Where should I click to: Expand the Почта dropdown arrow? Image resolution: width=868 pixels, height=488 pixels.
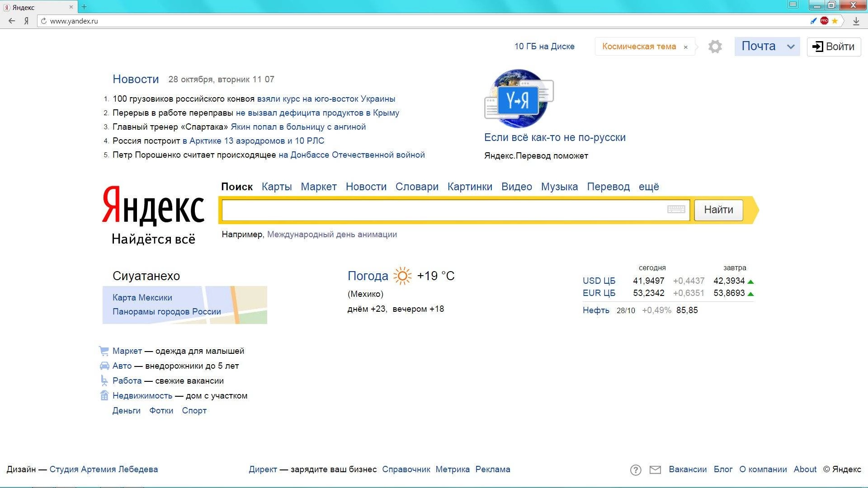[791, 47]
